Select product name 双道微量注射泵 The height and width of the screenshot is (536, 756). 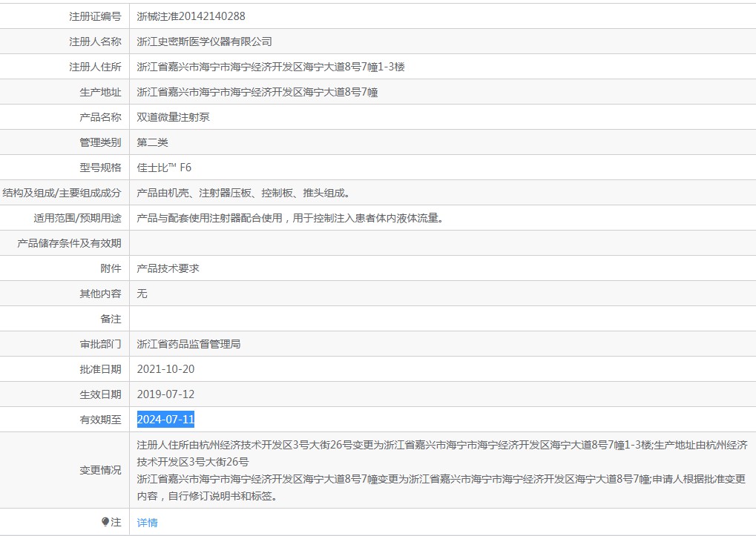[x=173, y=117]
